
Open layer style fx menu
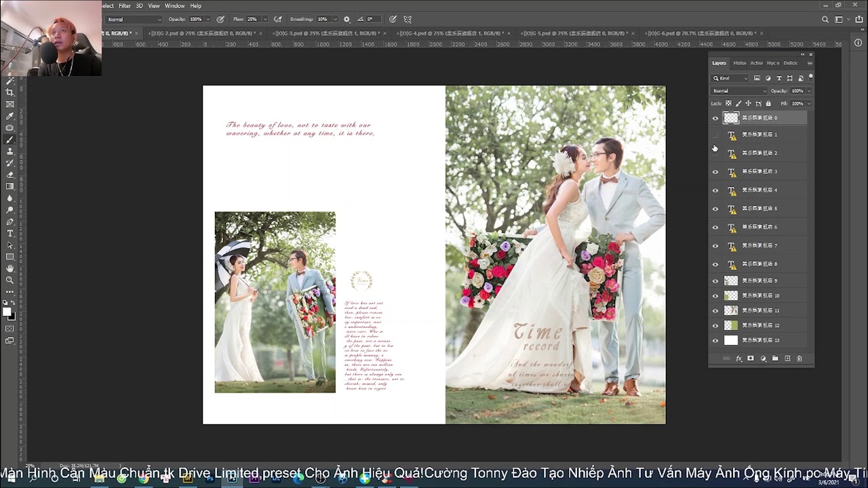click(738, 359)
